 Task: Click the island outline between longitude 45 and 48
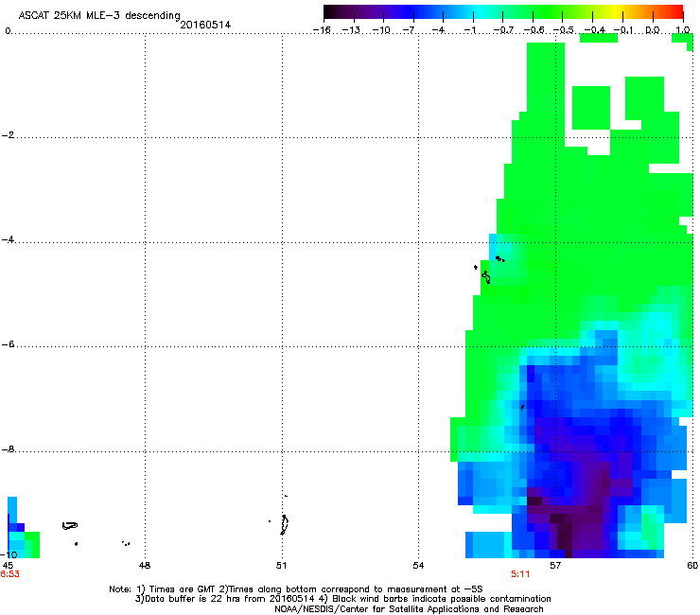[70, 526]
